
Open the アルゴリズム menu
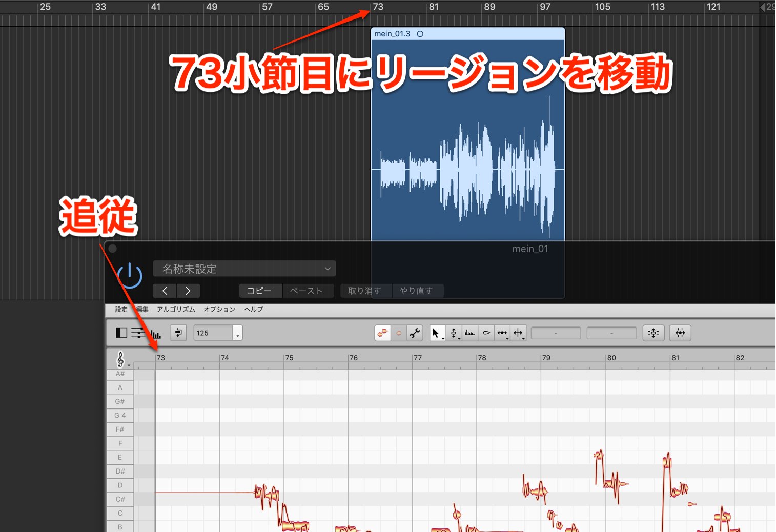click(176, 309)
